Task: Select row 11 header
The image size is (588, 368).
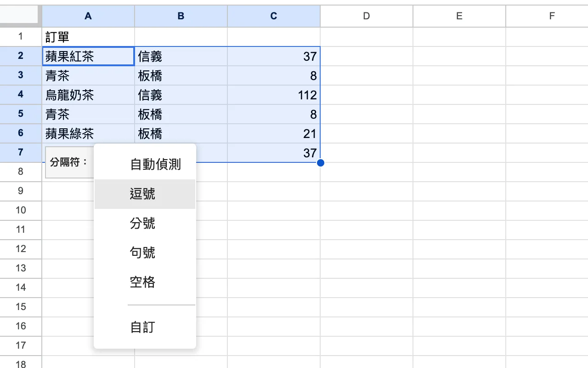Action: [x=21, y=230]
